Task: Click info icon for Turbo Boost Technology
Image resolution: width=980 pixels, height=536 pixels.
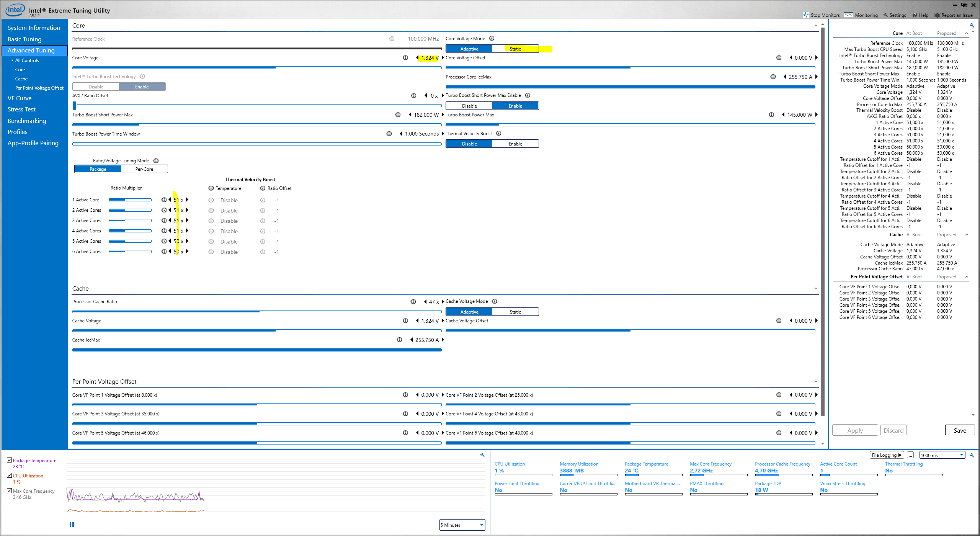Action: tap(142, 76)
